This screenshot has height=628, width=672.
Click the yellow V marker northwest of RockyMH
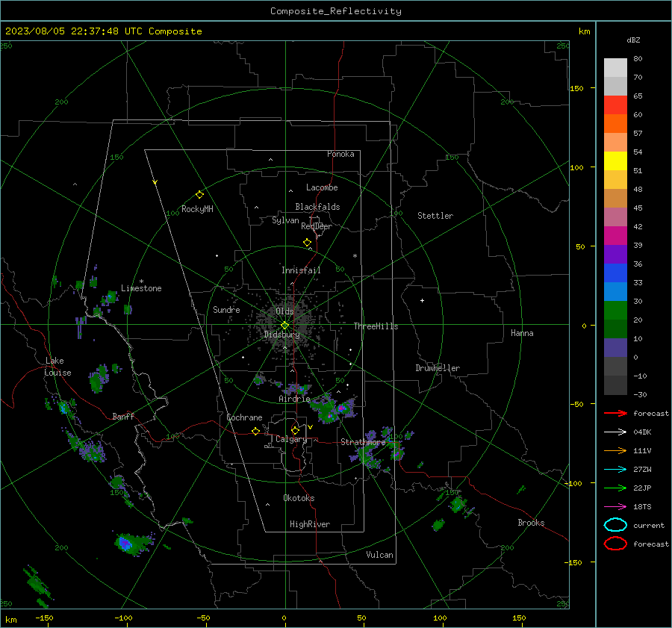coord(155,182)
